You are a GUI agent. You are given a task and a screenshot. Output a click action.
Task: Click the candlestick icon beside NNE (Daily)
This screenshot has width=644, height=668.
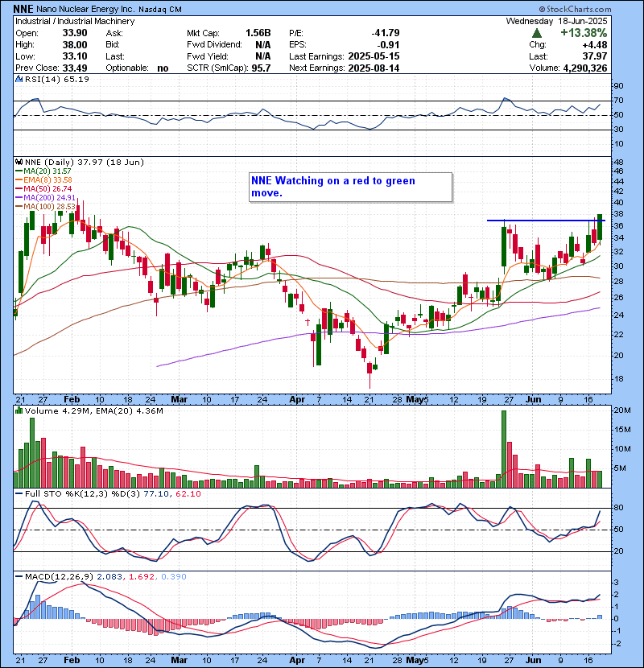(19, 162)
